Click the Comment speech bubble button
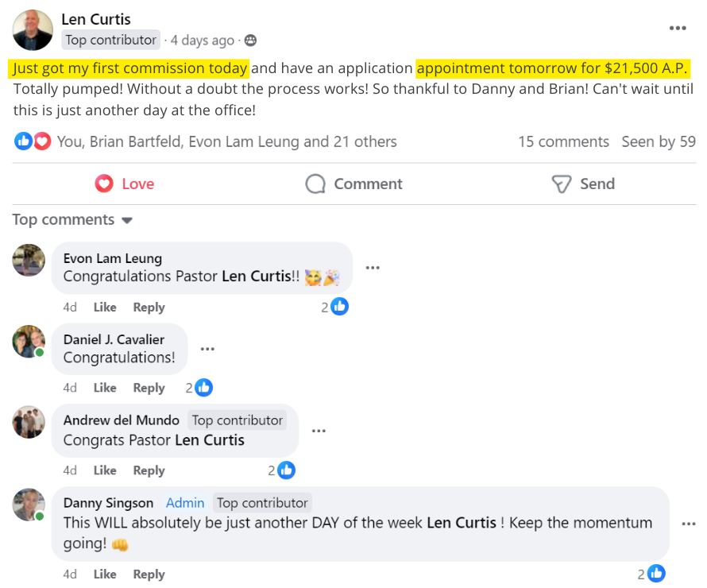 (353, 184)
